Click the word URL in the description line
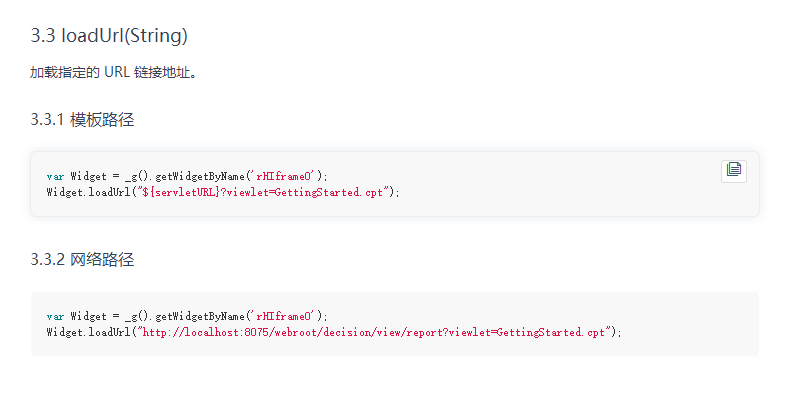The height and width of the screenshot is (398, 793). click(x=117, y=72)
